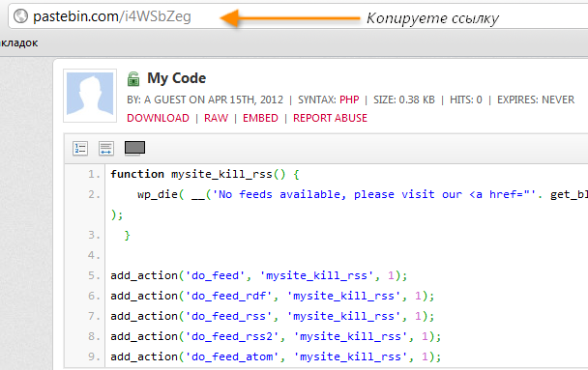Click the DOWNLOAD link
The width and height of the screenshot is (588, 370).
coord(158,118)
